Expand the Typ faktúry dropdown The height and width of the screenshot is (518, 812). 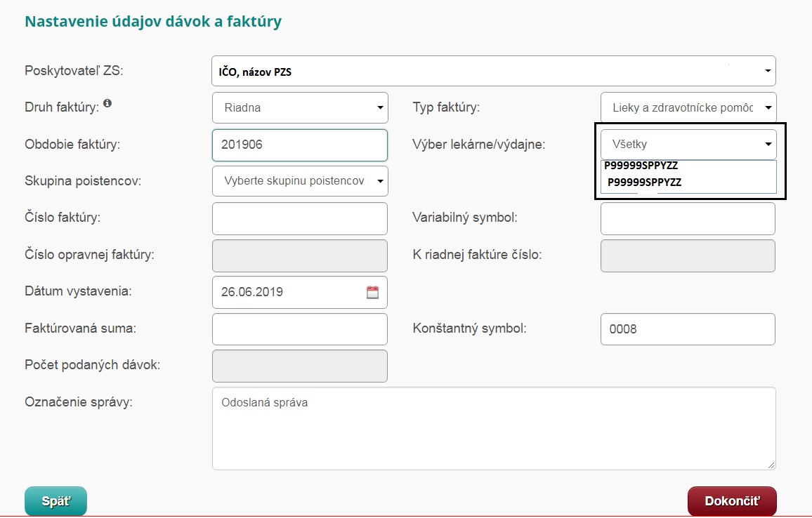tap(688, 108)
